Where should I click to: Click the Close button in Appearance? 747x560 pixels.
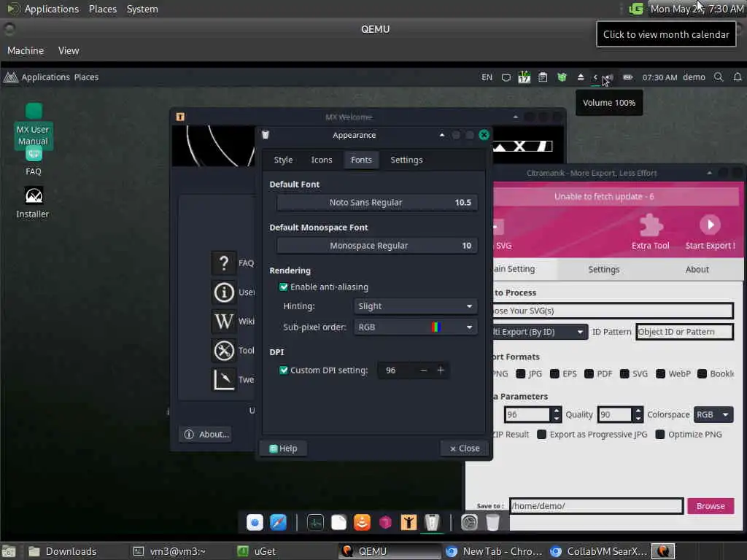(x=465, y=448)
